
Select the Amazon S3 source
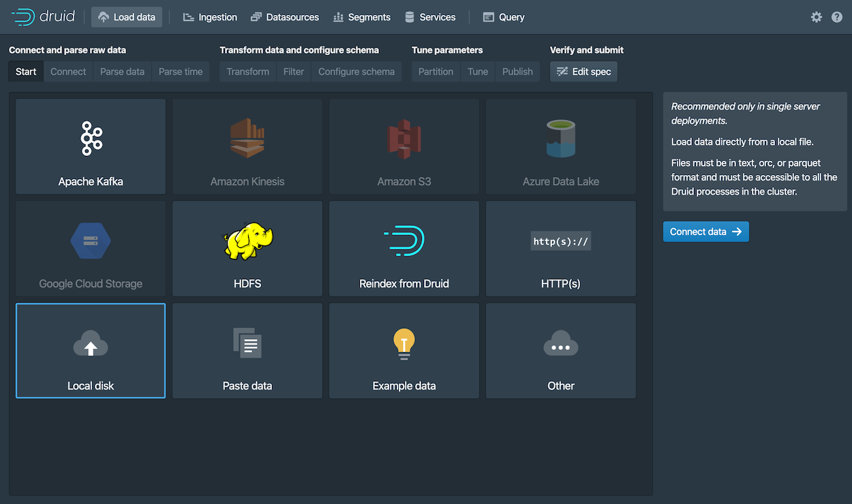(x=404, y=146)
